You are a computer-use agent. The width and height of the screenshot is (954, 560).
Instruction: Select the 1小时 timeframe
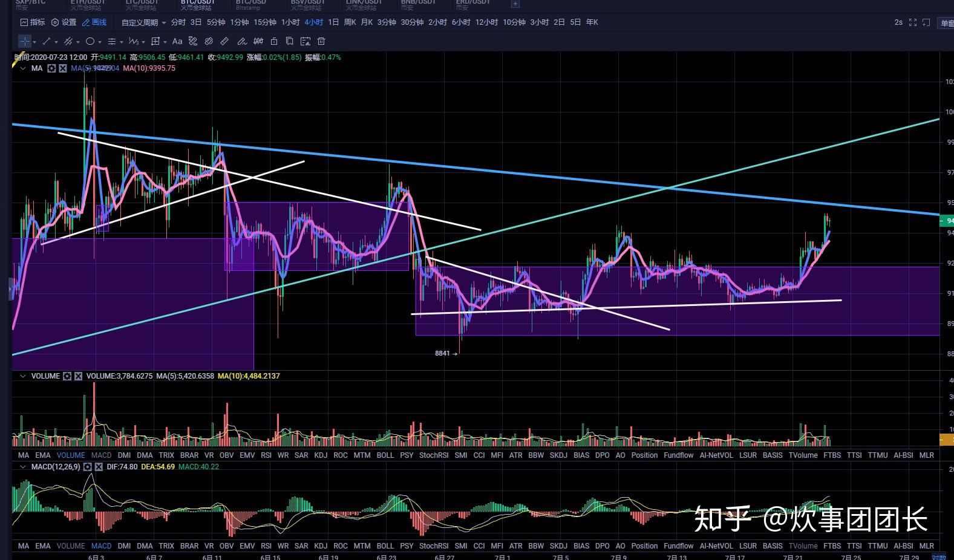(x=290, y=22)
